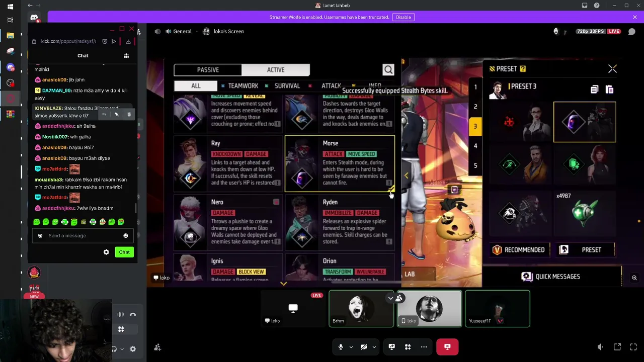This screenshot has height=362, width=644.
Task: Choose preset slot 1
Action: 475,87
